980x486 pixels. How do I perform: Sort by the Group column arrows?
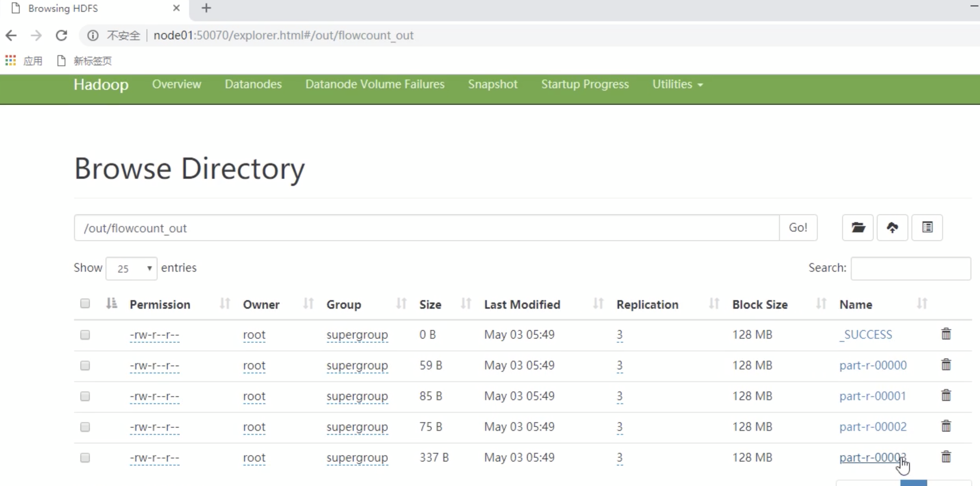pyautogui.click(x=401, y=304)
